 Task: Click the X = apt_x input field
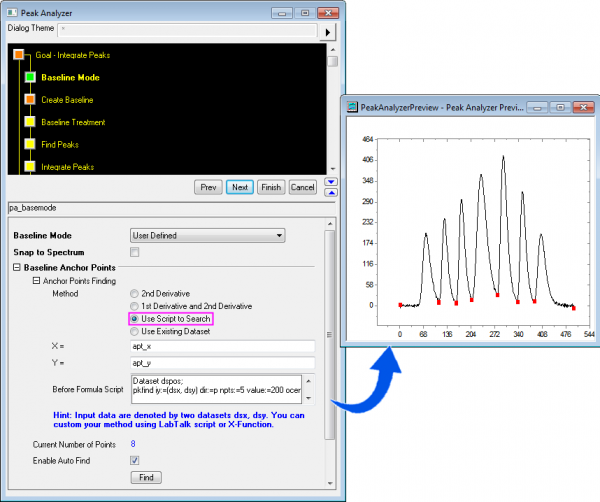[222, 345]
